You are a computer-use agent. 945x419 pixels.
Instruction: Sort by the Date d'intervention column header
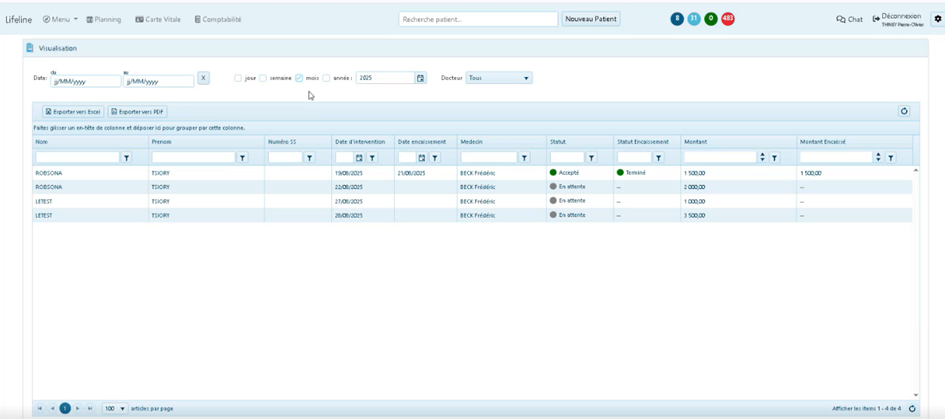360,142
